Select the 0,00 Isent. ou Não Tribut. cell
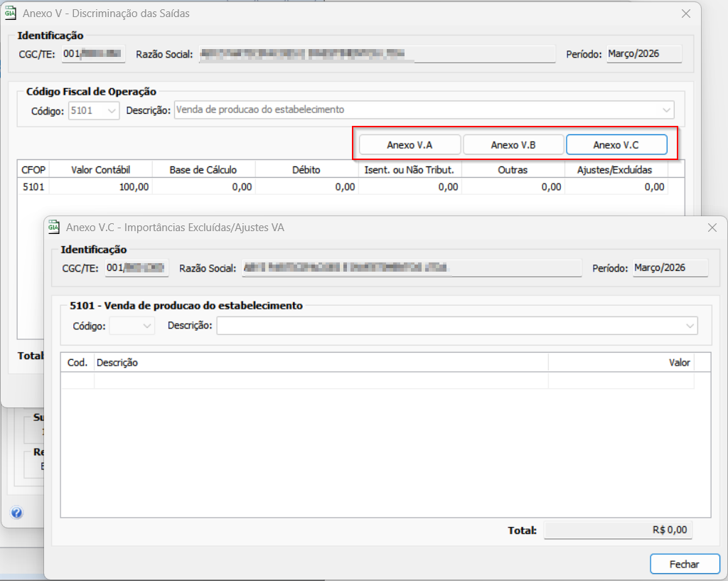Image resolution: width=728 pixels, height=581 pixels. pyautogui.click(x=410, y=187)
